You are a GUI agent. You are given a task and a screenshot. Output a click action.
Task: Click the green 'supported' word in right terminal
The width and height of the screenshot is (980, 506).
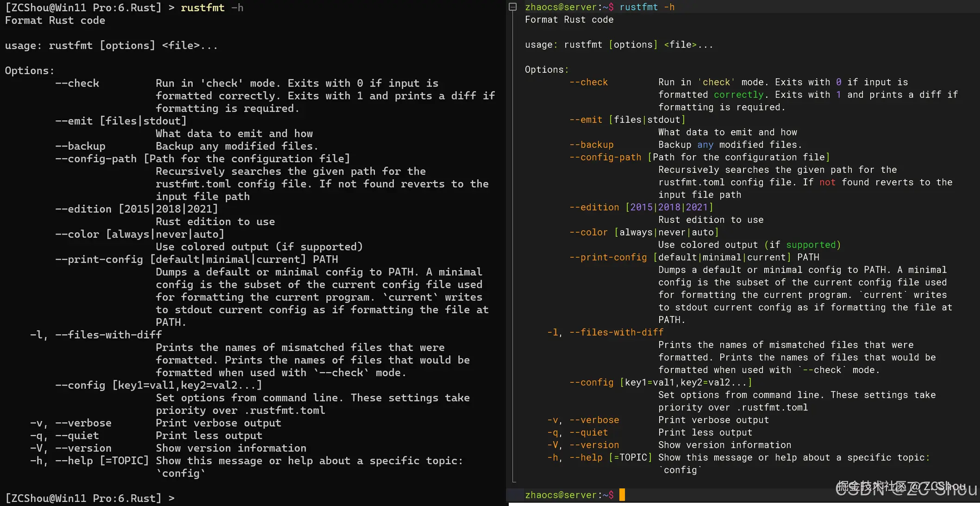[811, 245]
